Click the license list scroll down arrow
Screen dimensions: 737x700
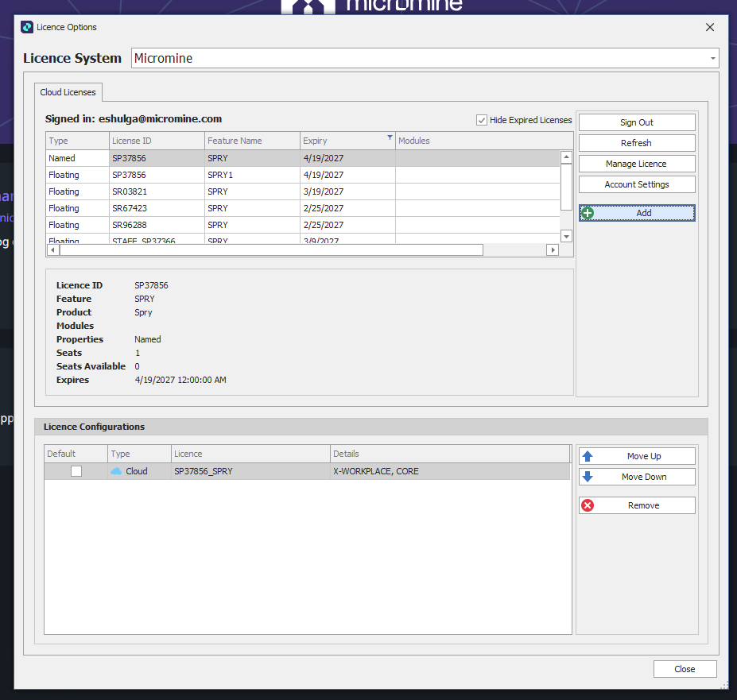click(x=566, y=236)
